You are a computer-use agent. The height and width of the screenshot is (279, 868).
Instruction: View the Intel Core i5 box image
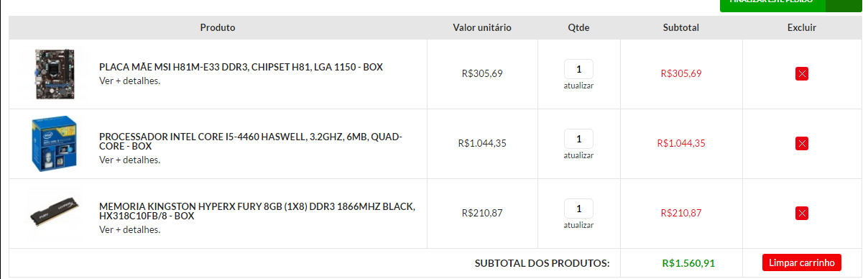[54, 144]
